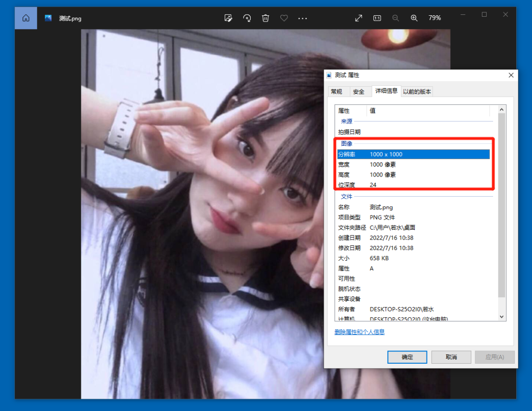Viewport: 532px width, 411px height.
Task: Click the vertical scrollbar thumb in properties list
Action: pos(501,205)
